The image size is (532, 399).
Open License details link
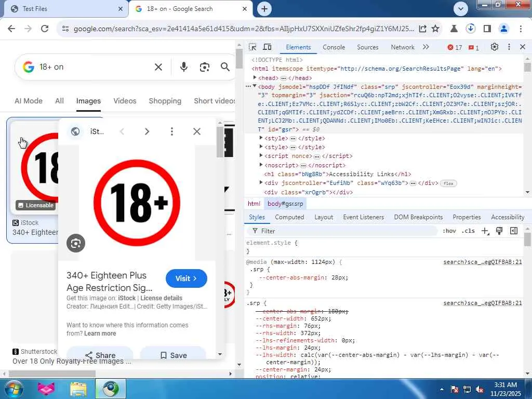[161, 298]
